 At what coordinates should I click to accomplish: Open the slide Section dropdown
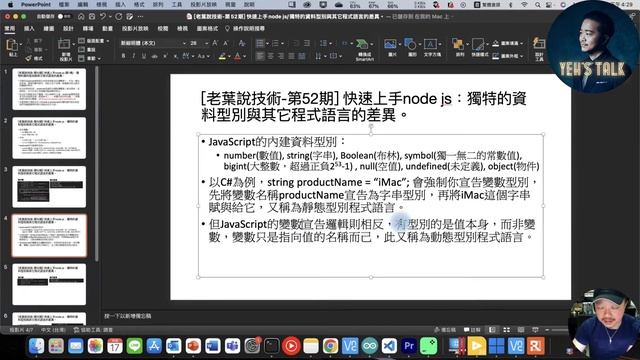pos(90,58)
